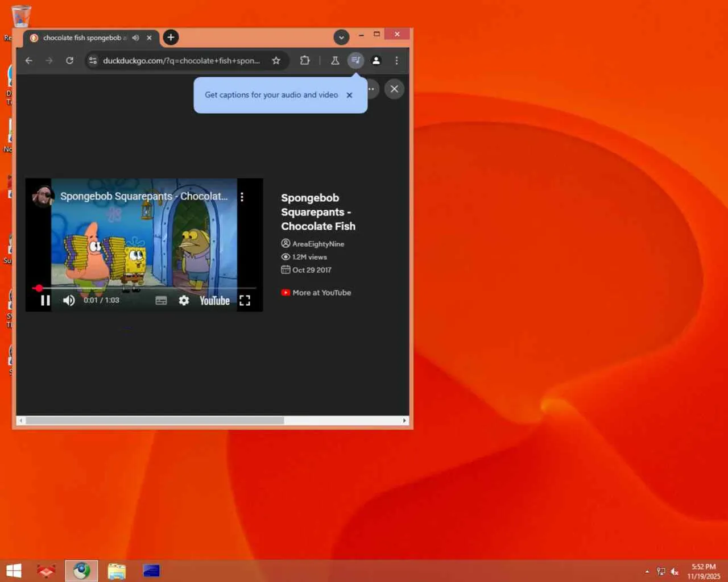Close the video overlay with round X
Viewport: 728px width, 582px height.
394,89
